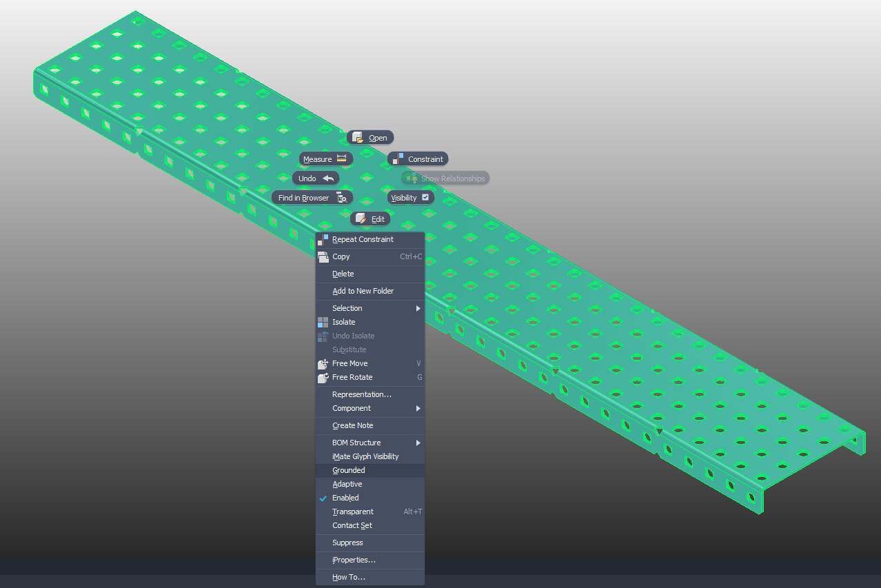Choose Copy from the context menu
Image resolution: width=881 pixels, height=588 pixels.
click(x=370, y=256)
